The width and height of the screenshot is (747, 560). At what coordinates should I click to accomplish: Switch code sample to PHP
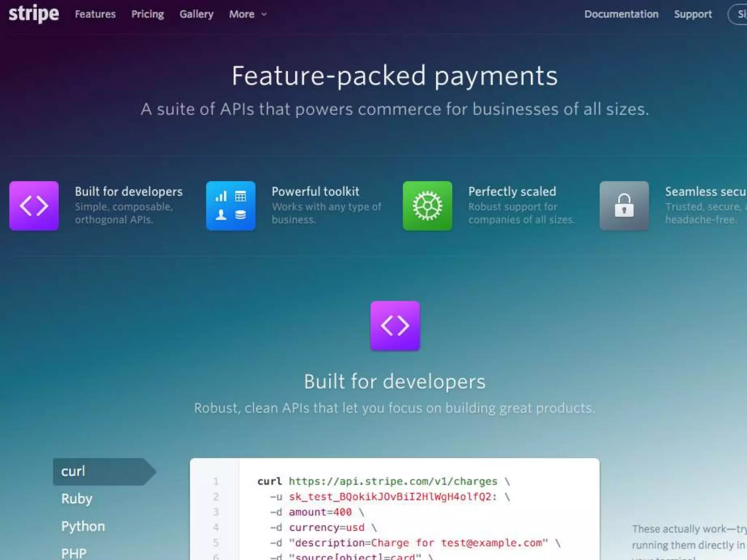point(74,553)
